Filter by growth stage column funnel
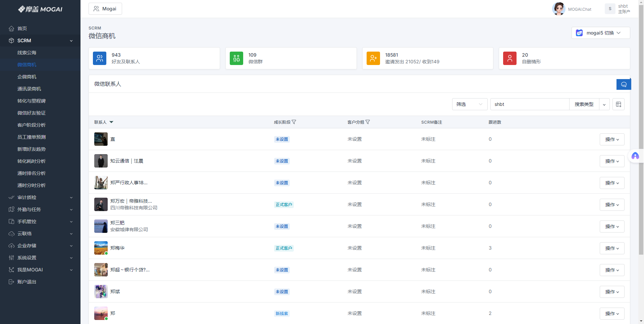This screenshot has height=324, width=644. (294, 122)
